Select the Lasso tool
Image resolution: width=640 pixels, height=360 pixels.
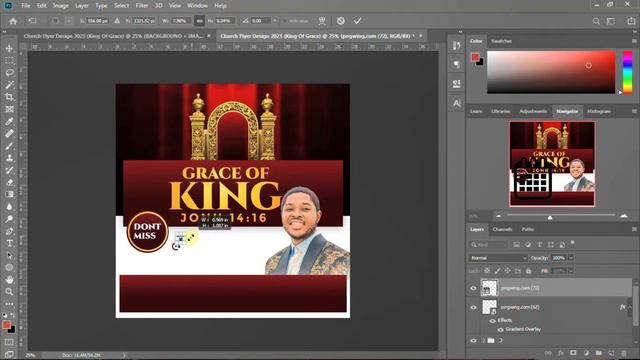[x=9, y=73]
